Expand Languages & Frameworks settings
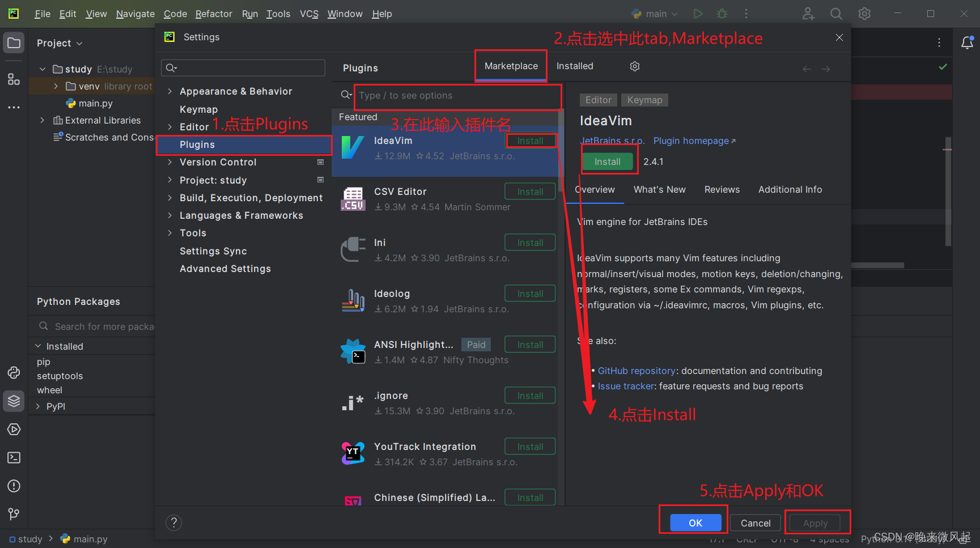The width and height of the screenshot is (980, 548). (x=170, y=215)
